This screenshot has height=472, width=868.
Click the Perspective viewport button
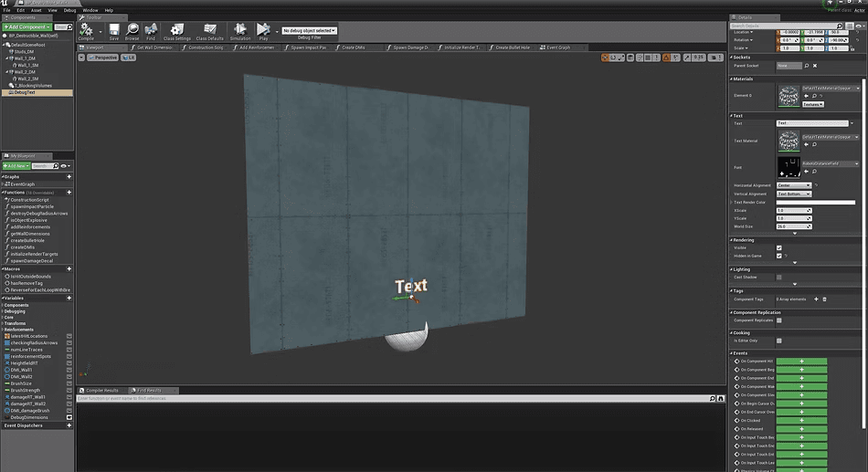103,58
